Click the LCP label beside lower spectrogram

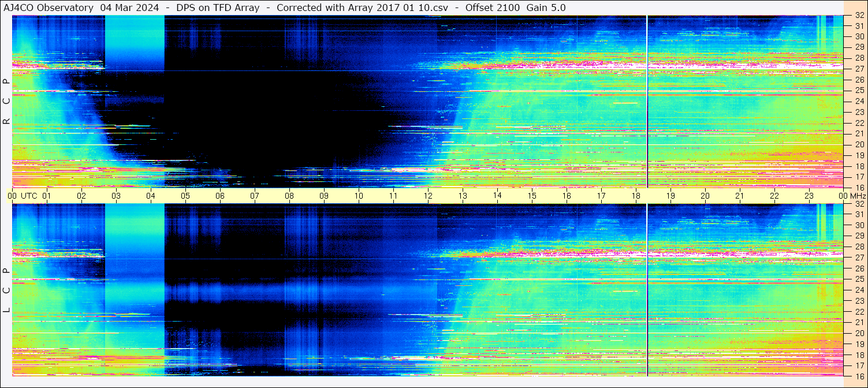[x=6, y=290]
